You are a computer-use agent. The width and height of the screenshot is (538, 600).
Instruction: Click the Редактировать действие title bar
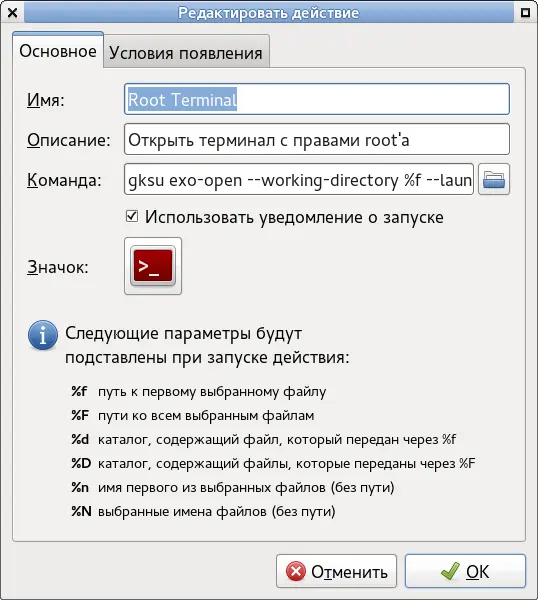click(269, 13)
